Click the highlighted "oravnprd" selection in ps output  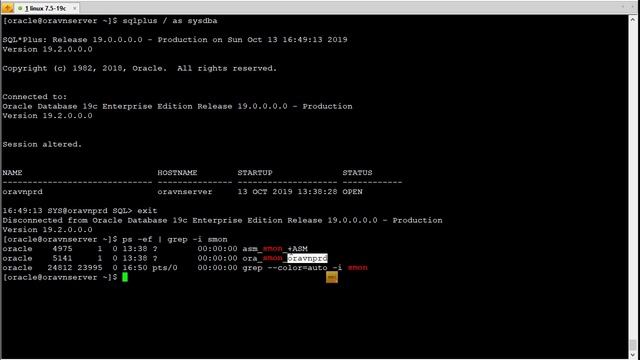tap(307, 258)
